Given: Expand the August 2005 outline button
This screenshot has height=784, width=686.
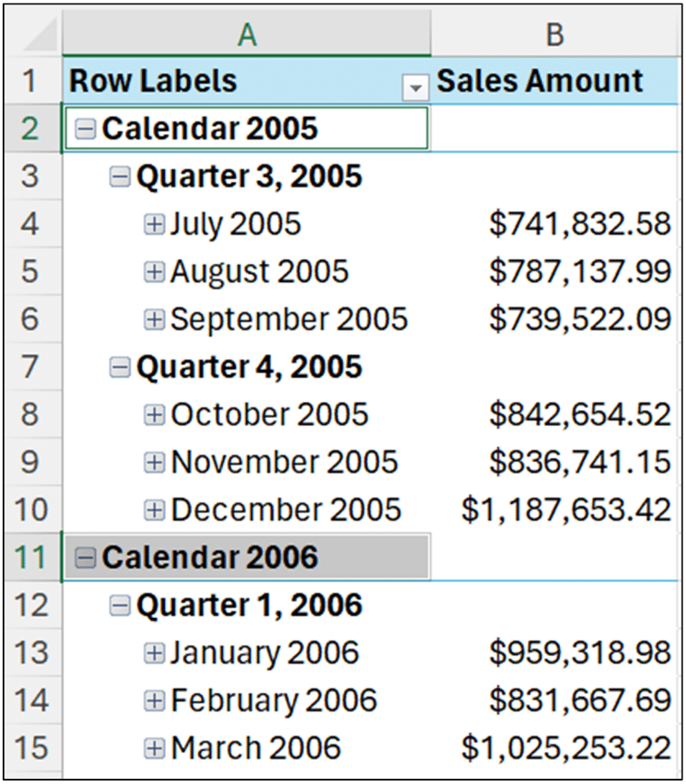Looking at the screenshot, I should pos(154,271).
